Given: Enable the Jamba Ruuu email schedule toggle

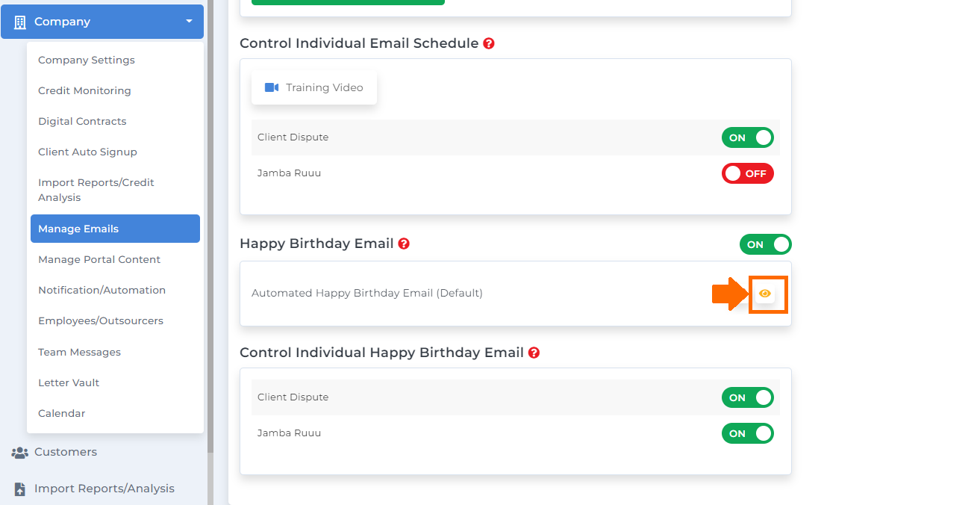Looking at the screenshot, I should 748,173.
